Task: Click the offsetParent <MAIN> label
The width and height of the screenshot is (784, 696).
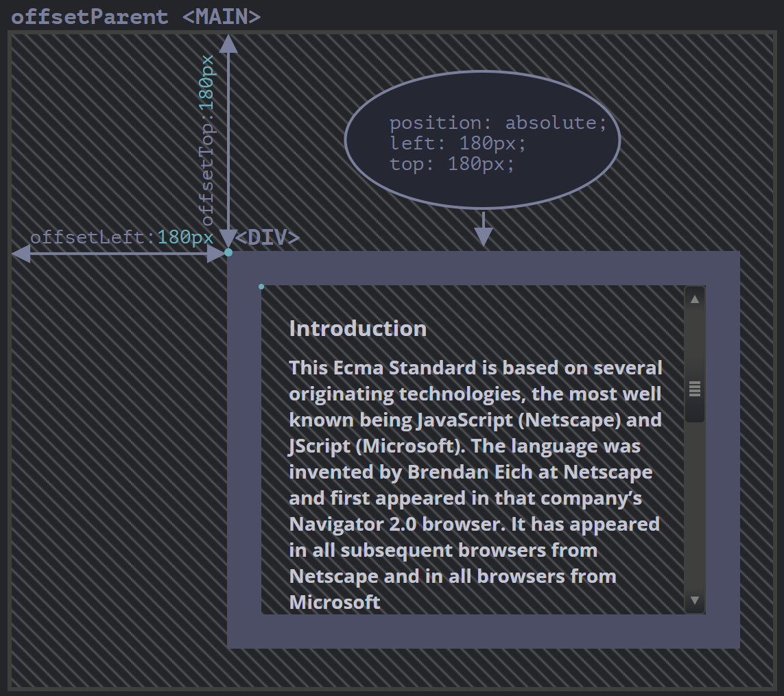Action: [136, 16]
